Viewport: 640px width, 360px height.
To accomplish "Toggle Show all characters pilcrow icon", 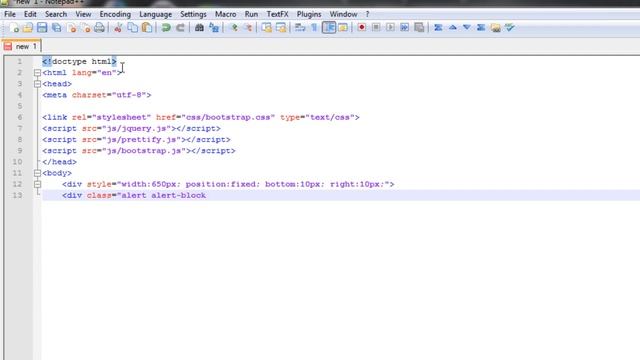I will (x=314, y=28).
